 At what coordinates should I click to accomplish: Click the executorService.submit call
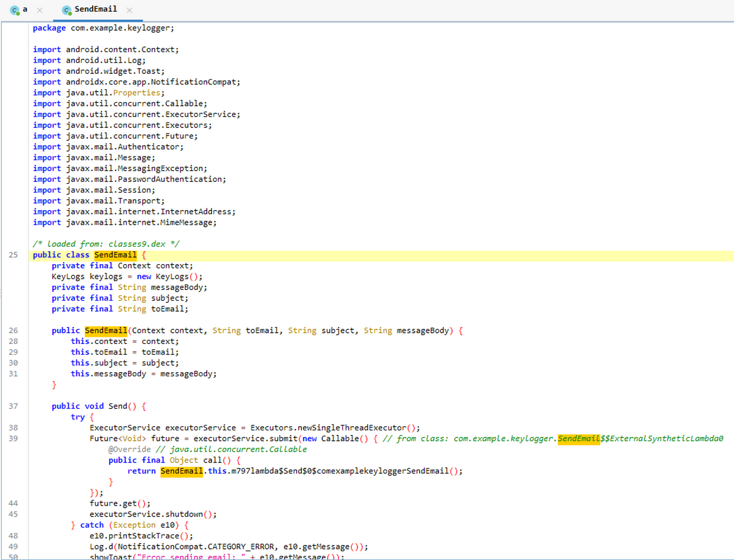pyautogui.click(x=245, y=438)
